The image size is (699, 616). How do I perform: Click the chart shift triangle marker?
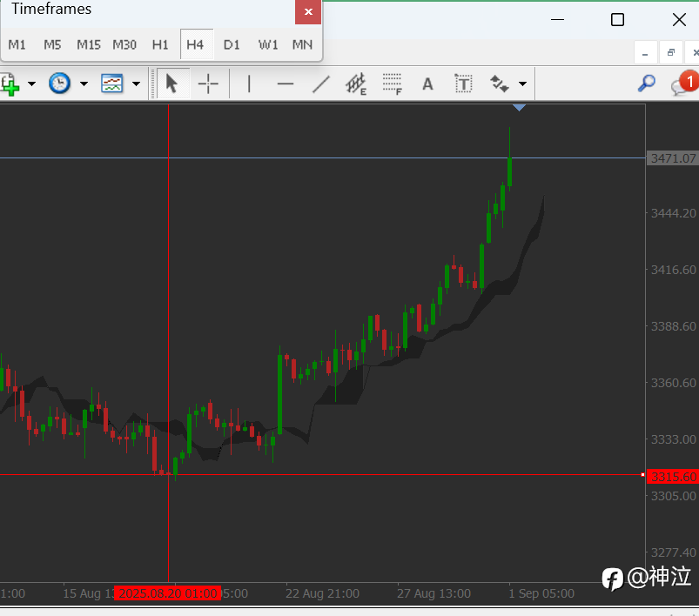[x=519, y=107]
